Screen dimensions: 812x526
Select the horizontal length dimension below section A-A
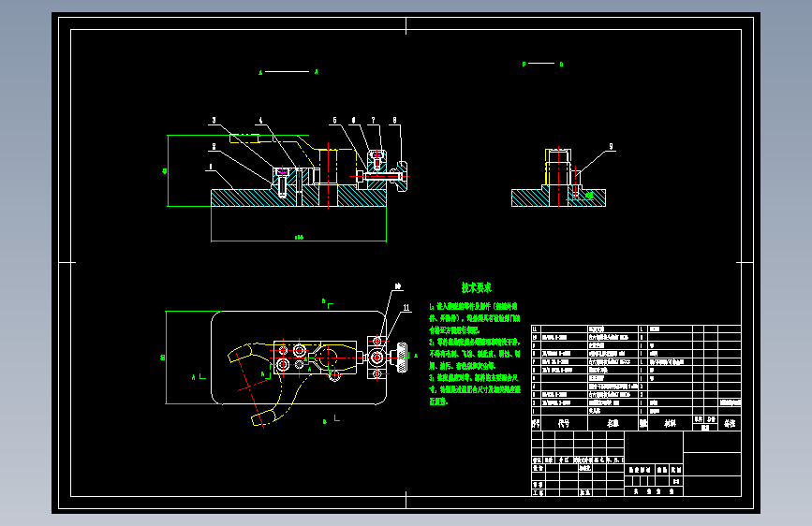(299, 238)
